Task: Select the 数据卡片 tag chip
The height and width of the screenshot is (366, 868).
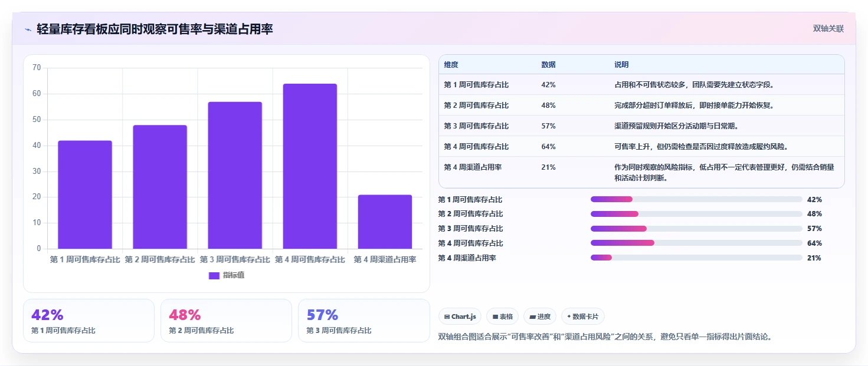Action: [x=582, y=316]
